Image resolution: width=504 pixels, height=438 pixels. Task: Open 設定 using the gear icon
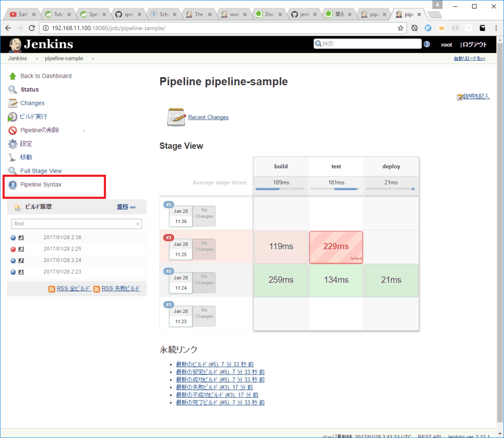pyautogui.click(x=12, y=144)
